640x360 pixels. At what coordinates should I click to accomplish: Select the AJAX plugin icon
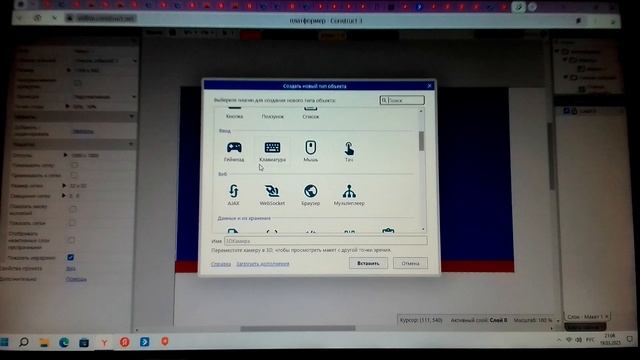point(233,191)
